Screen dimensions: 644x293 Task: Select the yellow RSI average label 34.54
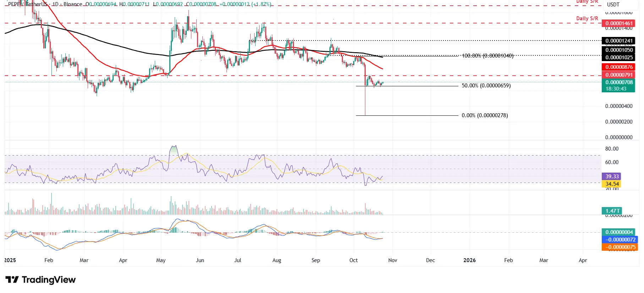(611, 184)
